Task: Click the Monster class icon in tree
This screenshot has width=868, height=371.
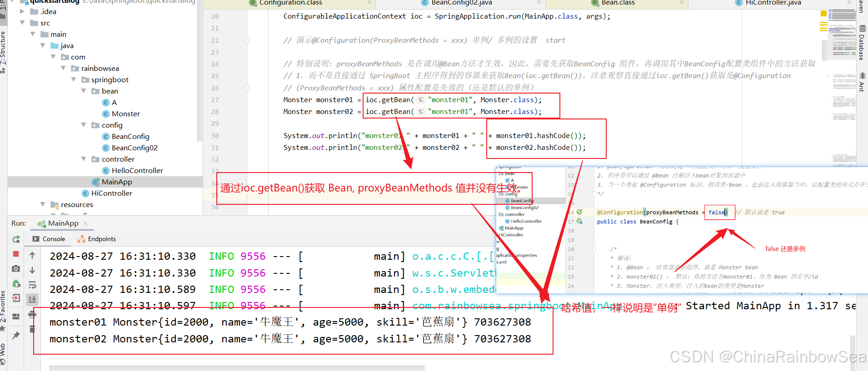Action: point(106,114)
